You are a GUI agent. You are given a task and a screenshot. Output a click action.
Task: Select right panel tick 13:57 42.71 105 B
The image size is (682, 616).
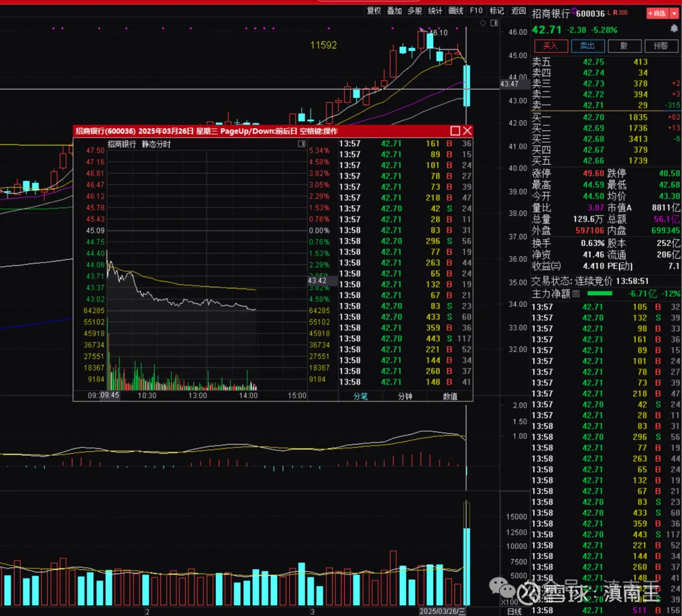(606, 307)
